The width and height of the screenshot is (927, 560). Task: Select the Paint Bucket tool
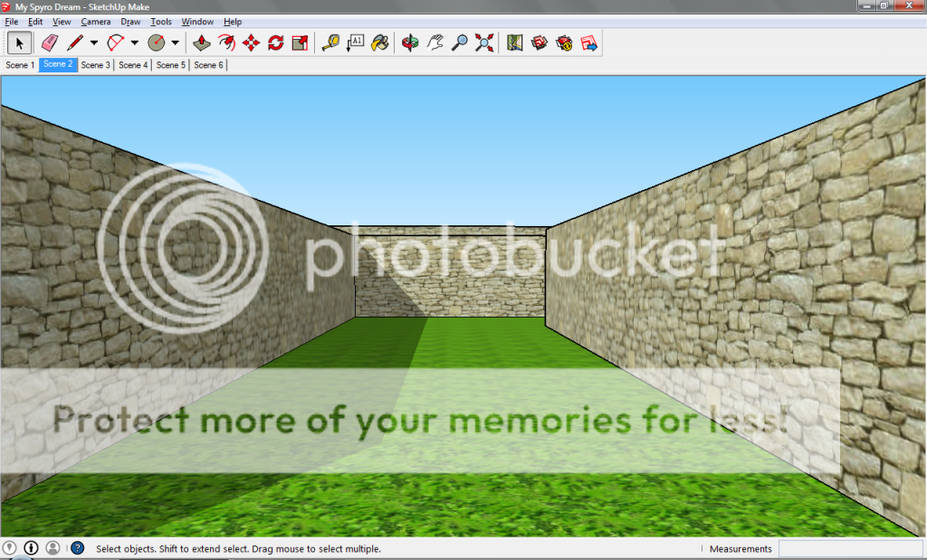(380, 43)
